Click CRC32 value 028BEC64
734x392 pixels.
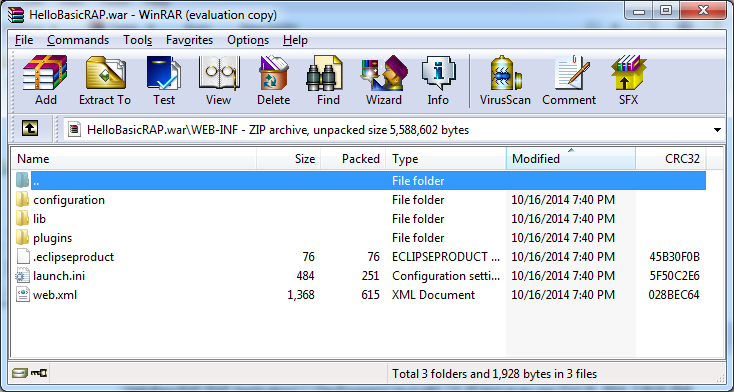(x=674, y=295)
